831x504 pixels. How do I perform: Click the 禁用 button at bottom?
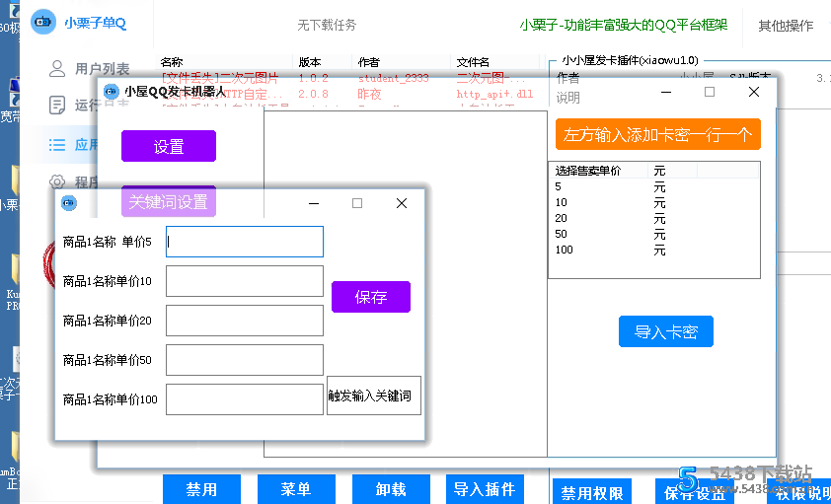(x=201, y=489)
